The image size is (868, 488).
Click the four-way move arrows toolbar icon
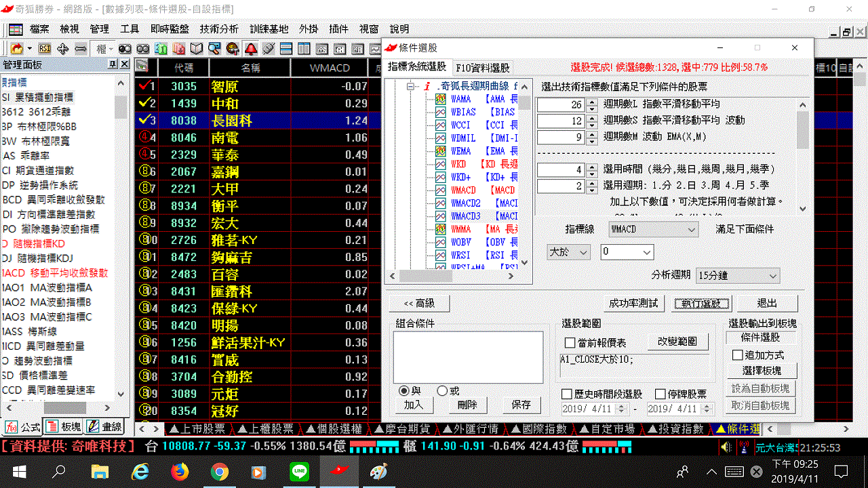[62, 49]
